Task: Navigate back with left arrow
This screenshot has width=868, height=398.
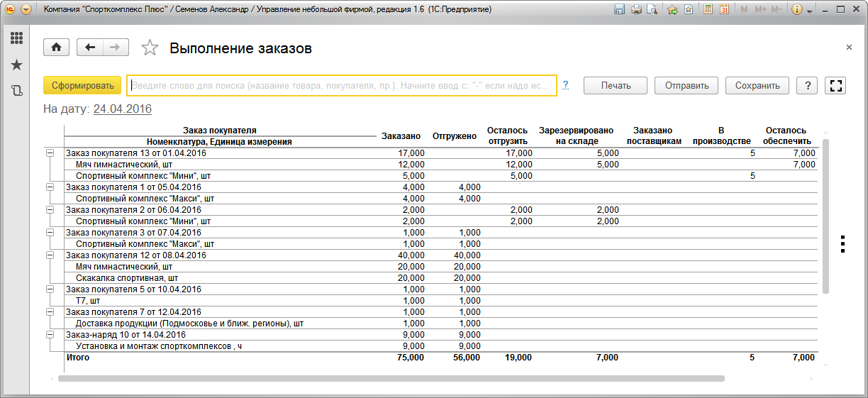Action: click(x=90, y=48)
